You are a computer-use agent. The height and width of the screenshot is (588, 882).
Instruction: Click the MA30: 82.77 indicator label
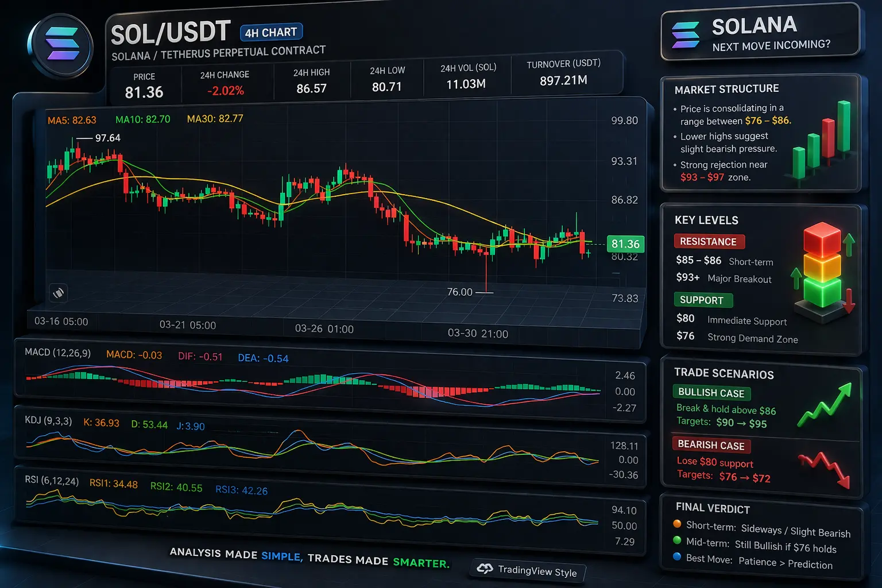pos(215,119)
